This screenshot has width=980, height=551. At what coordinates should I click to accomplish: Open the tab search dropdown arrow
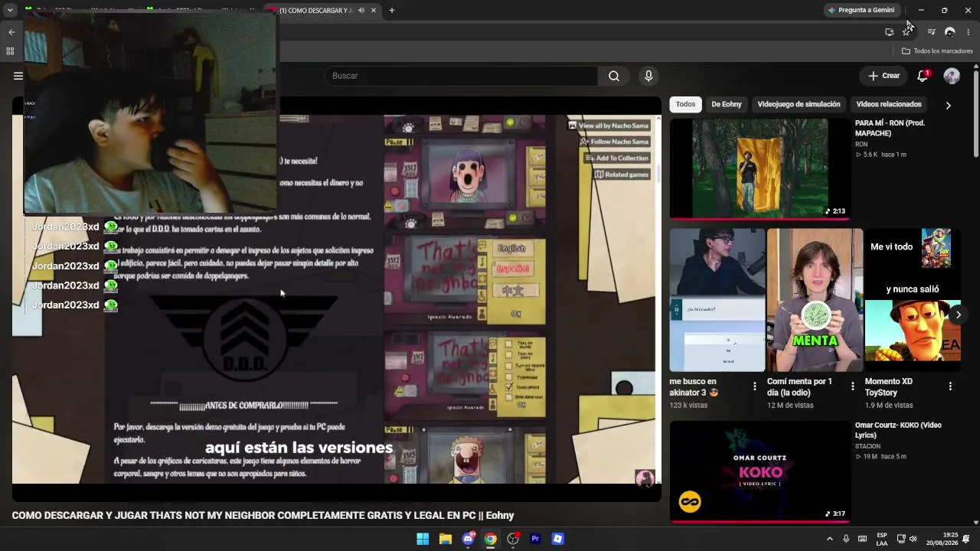tap(10, 11)
